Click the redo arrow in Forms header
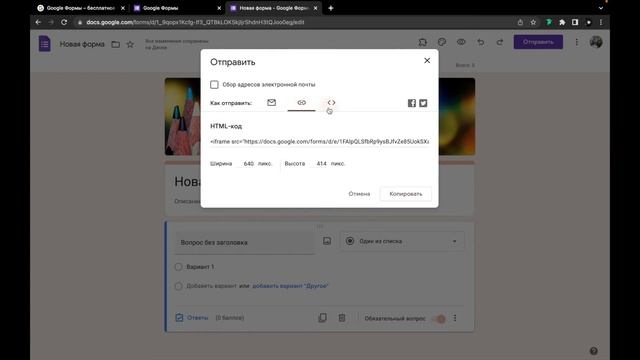This screenshot has width=640, height=360. point(500,42)
